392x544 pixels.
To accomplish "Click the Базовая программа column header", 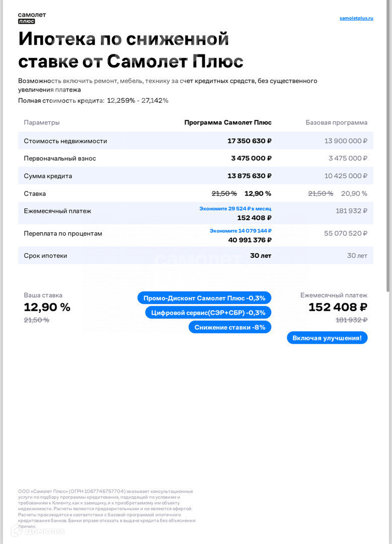I will point(336,122).
